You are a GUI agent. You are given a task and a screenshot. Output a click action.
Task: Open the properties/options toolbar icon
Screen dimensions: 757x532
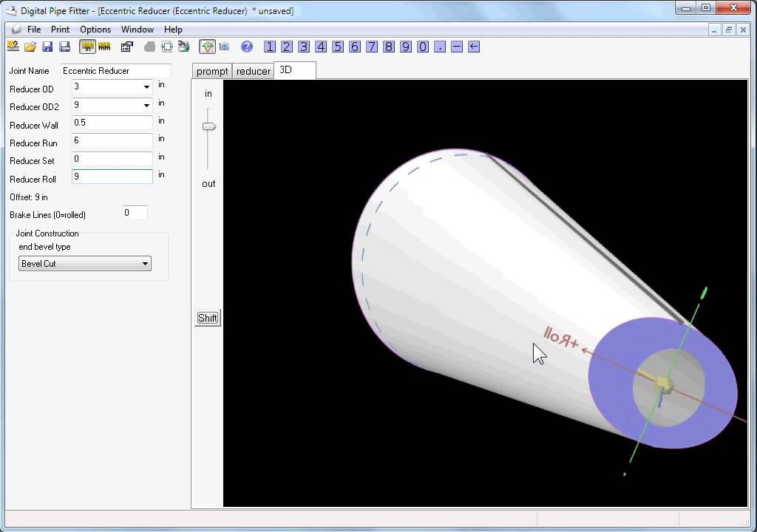(x=127, y=47)
